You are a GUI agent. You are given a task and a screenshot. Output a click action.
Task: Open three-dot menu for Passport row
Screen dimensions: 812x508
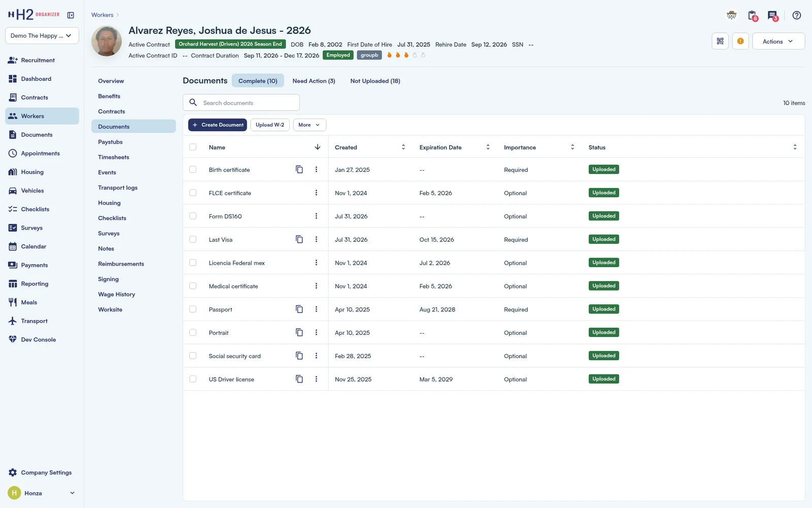click(316, 309)
